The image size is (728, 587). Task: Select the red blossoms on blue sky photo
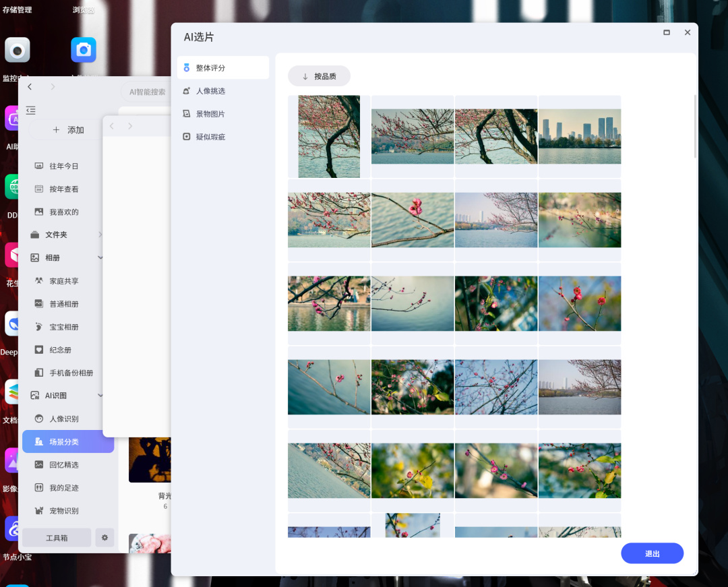[580, 303]
